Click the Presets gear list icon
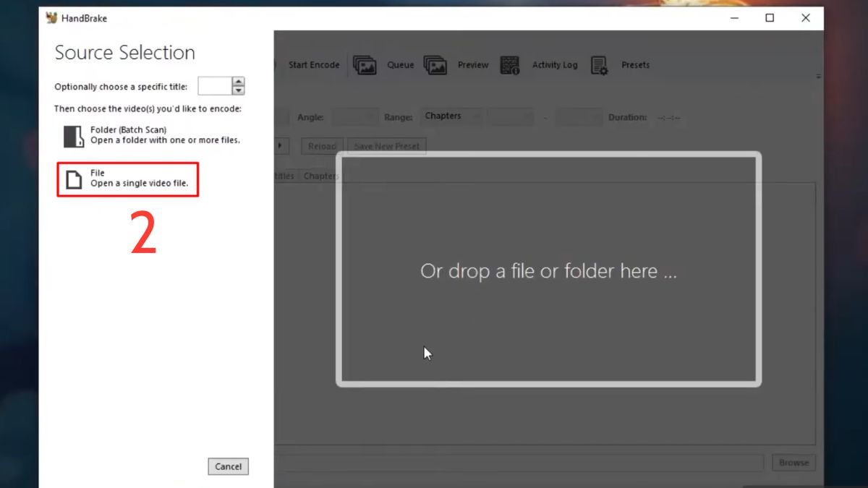 (599, 66)
